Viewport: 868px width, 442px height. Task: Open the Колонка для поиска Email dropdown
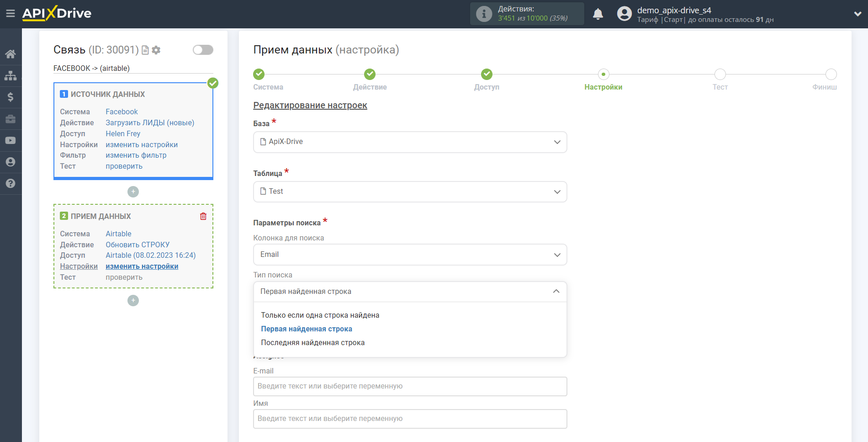(x=410, y=255)
